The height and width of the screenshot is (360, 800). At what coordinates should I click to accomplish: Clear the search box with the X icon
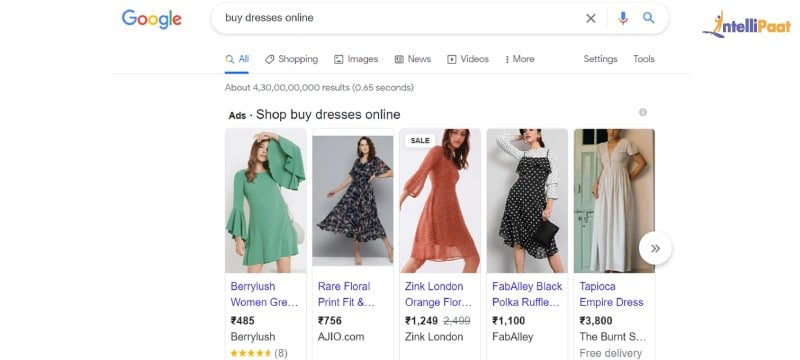[x=590, y=18]
